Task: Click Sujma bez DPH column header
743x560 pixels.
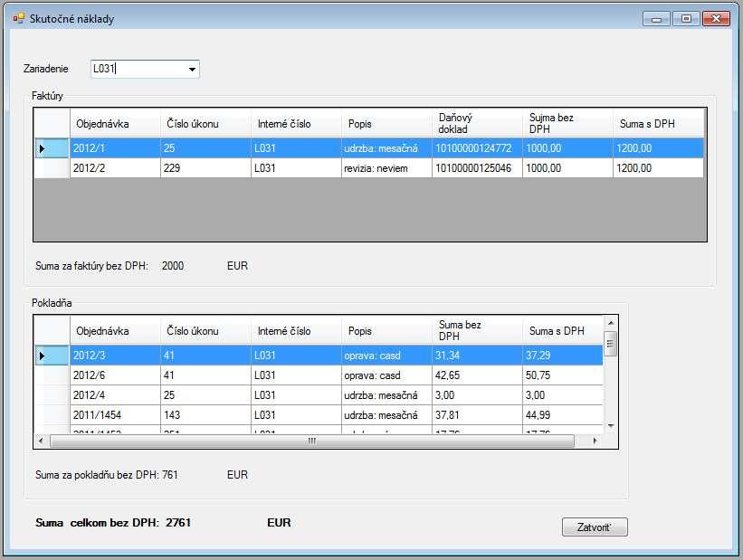Action: pos(567,124)
